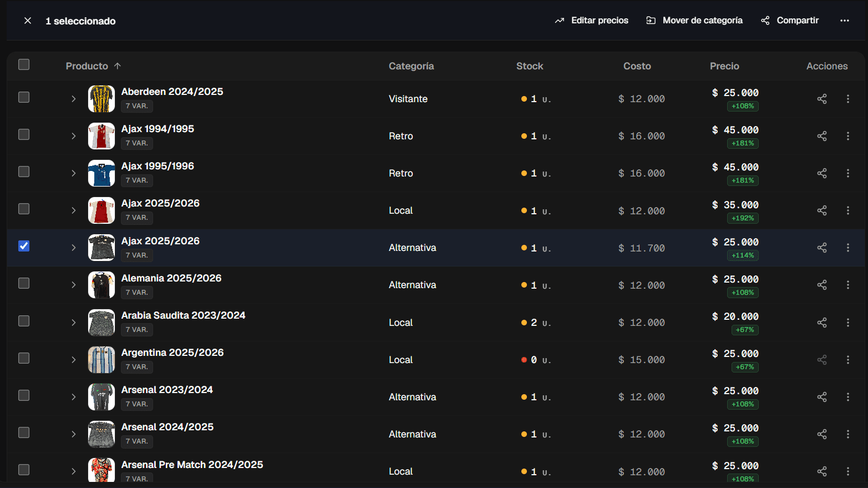Tick the Ajax 1995/1996 checkbox
Viewport: 868px width, 488px height.
point(24,172)
